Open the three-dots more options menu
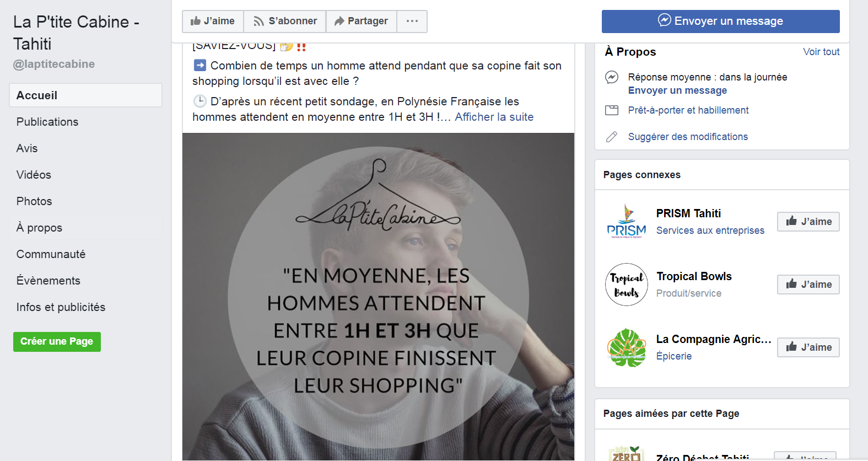Screen dimensions: 868x461 point(412,22)
